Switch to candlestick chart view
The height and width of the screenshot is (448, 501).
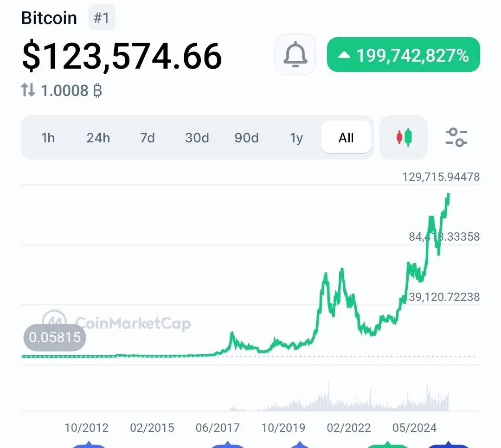[x=404, y=137]
